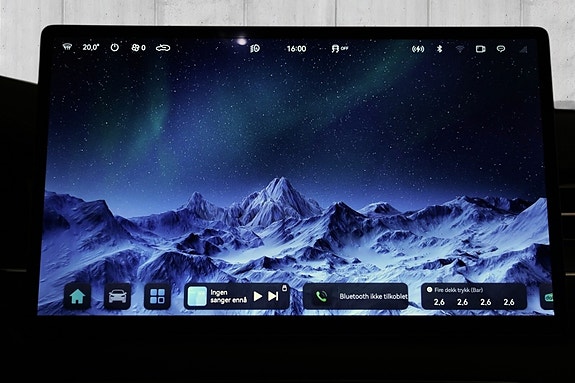575x383 pixels.
Task: Open the messages speech bubble icon
Action: click(x=501, y=49)
